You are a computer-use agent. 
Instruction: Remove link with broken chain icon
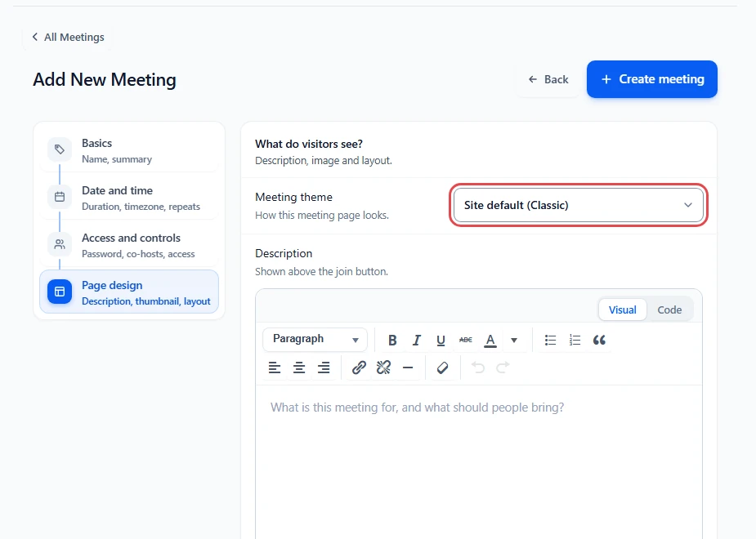click(384, 368)
